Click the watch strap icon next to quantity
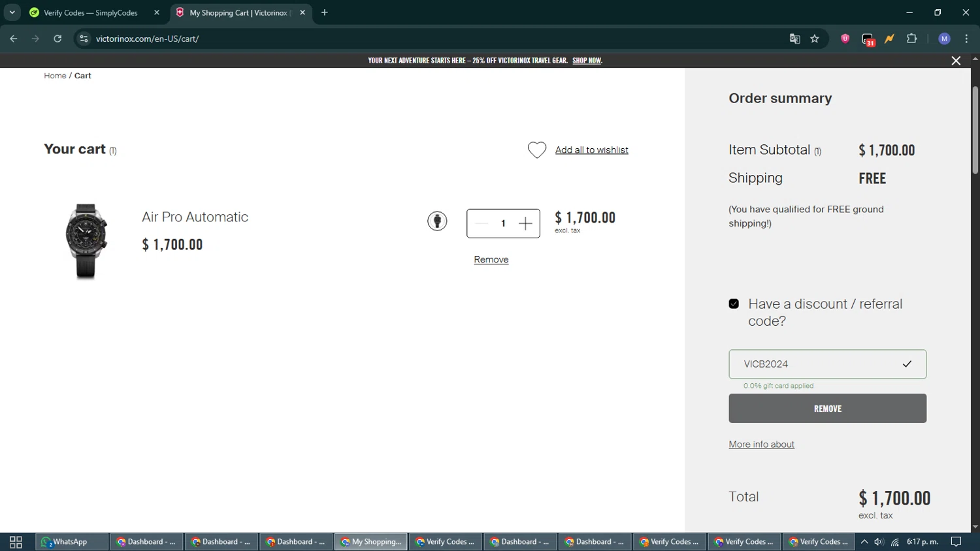The image size is (980, 551). tap(437, 221)
